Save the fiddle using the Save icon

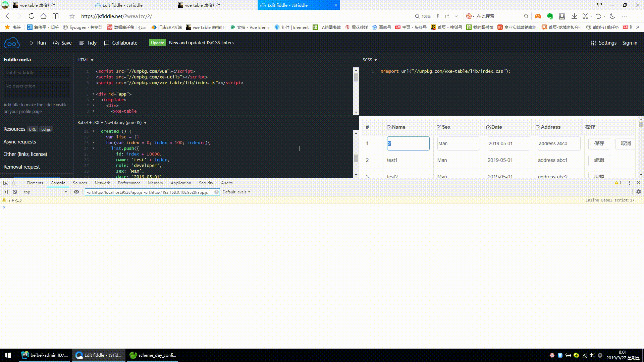pyautogui.click(x=56, y=43)
